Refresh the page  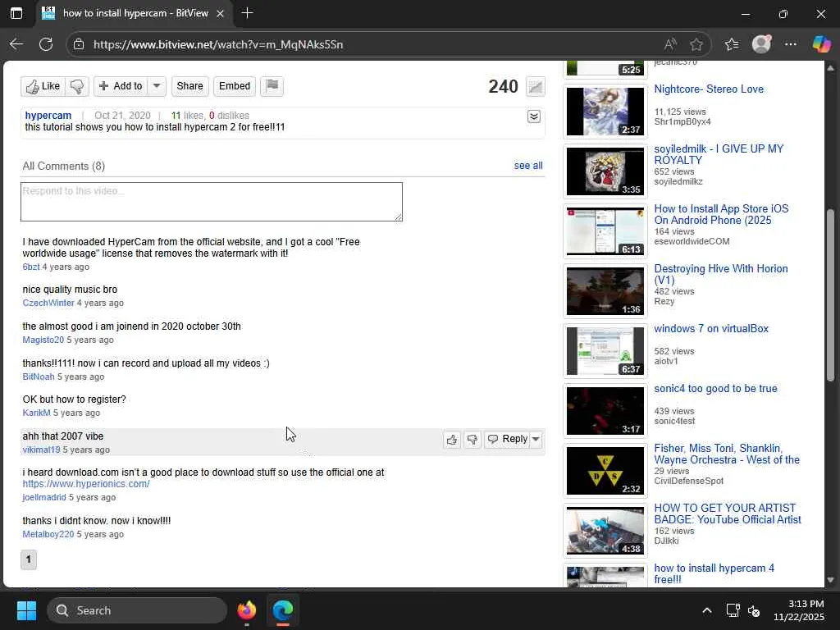pyautogui.click(x=46, y=44)
